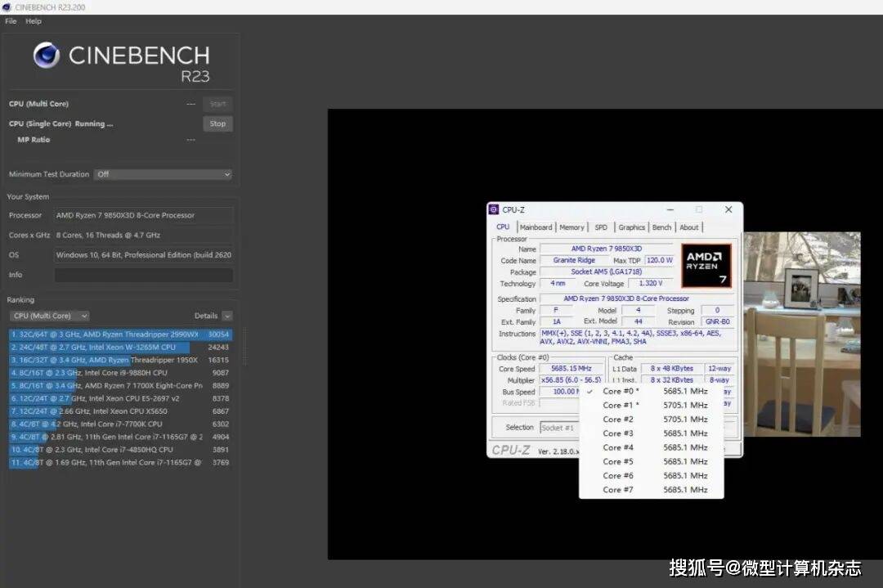Click the Cinebench sphere logo icon
The height and width of the screenshot is (588, 883).
coord(47,56)
